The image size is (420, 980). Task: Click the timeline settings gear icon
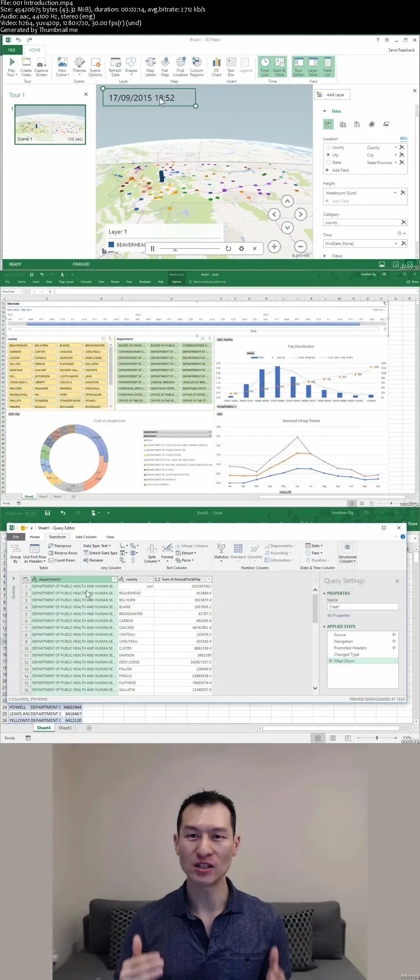coord(242,248)
